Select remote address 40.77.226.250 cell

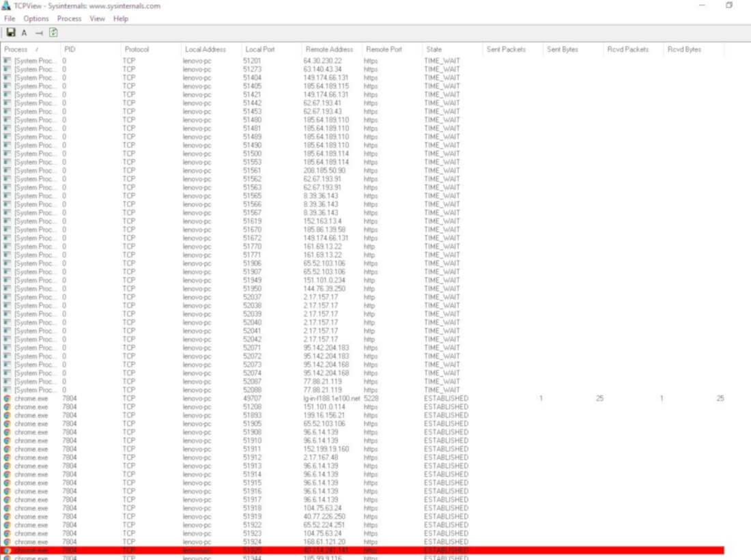[x=324, y=516]
